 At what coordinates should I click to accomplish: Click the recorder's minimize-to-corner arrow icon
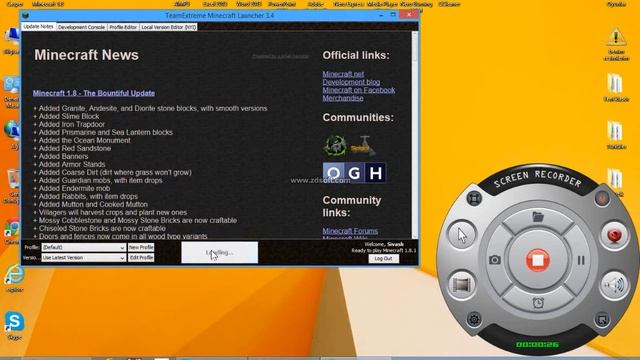click(x=602, y=320)
